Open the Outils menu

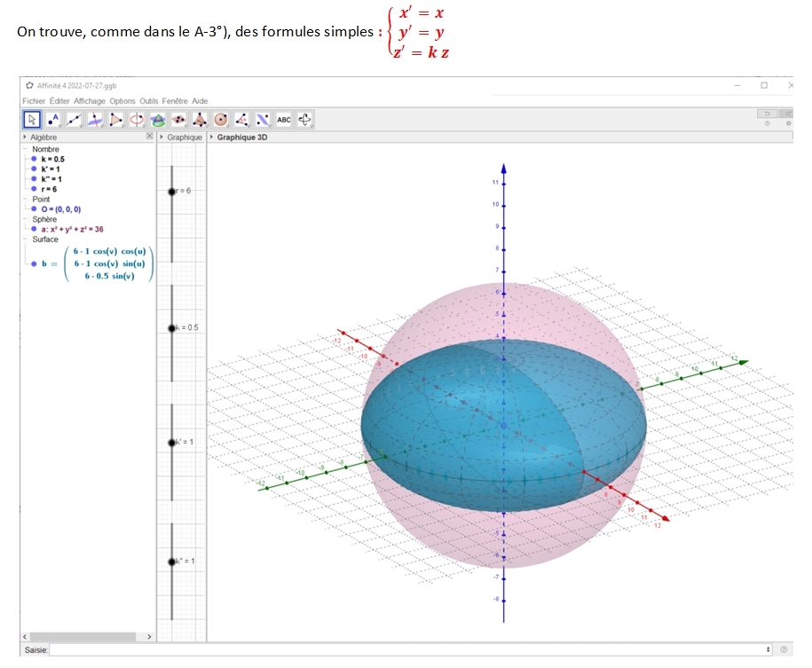[148, 101]
